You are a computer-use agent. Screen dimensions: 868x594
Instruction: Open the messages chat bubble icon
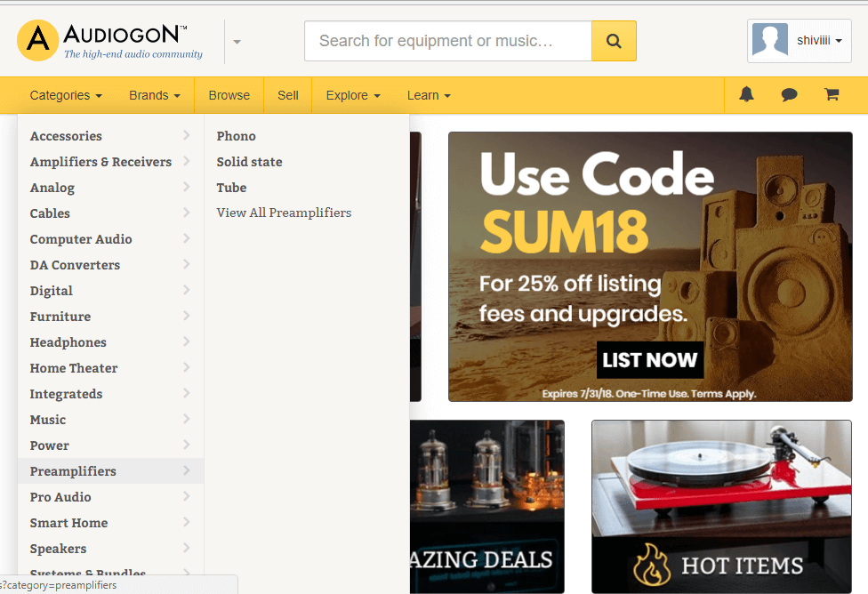click(789, 95)
